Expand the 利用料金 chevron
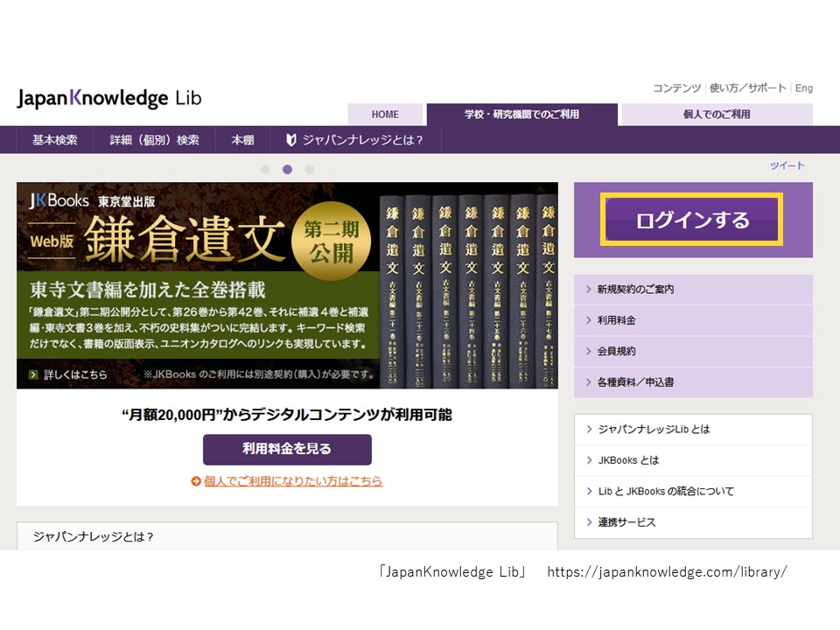 588,320
